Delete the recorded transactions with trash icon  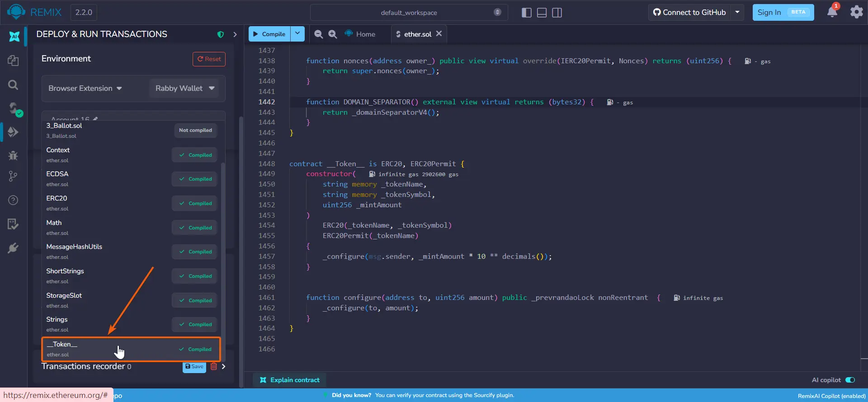point(214,366)
